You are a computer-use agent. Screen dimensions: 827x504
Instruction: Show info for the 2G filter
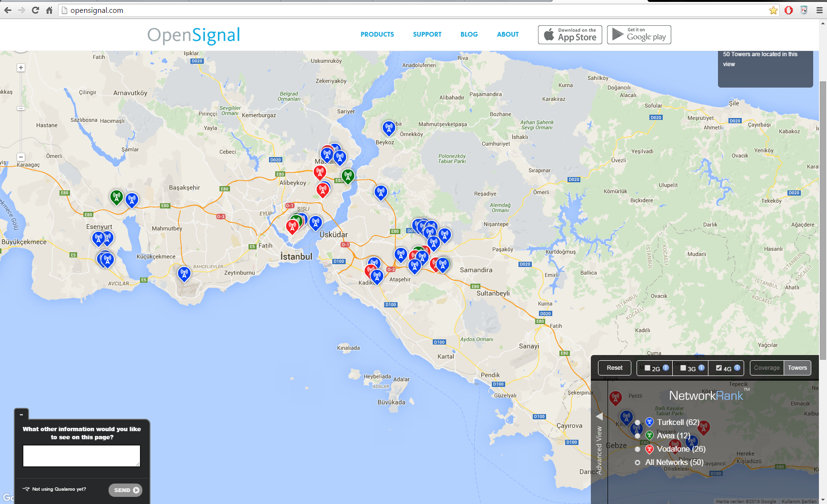tap(666, 367)
